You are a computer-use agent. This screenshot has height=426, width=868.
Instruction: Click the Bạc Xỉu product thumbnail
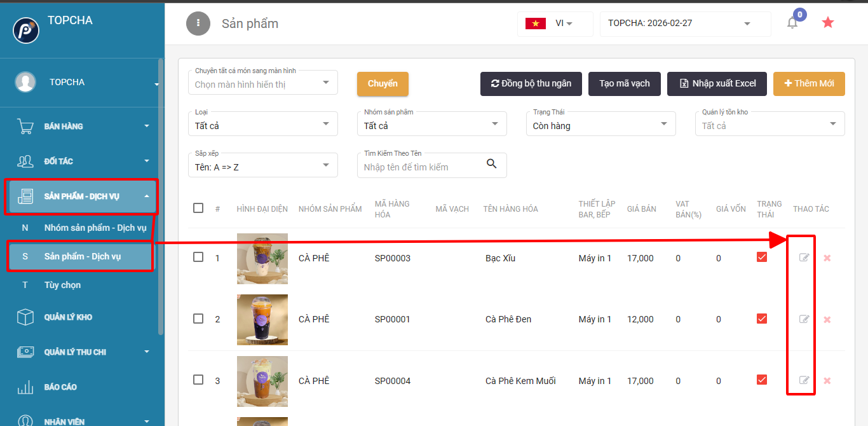tap(262, 258)
